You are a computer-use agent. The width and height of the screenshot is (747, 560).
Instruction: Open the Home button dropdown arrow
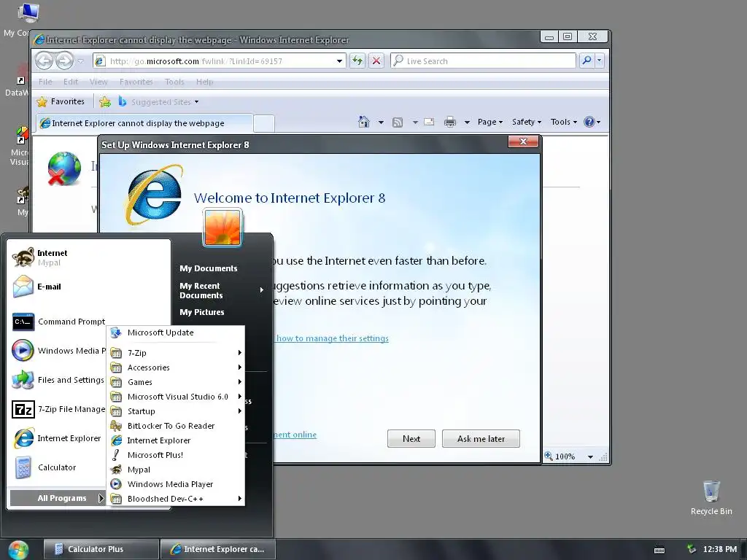tap(381, 122)
